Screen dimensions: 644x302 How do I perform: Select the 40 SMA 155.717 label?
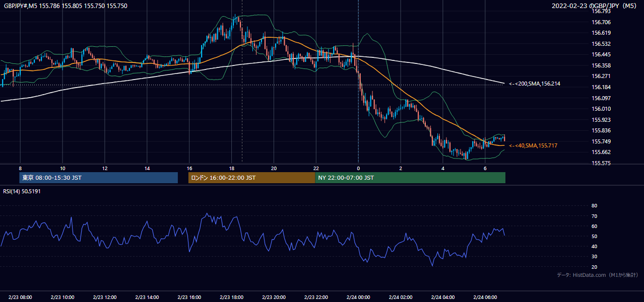coord(533,145)
